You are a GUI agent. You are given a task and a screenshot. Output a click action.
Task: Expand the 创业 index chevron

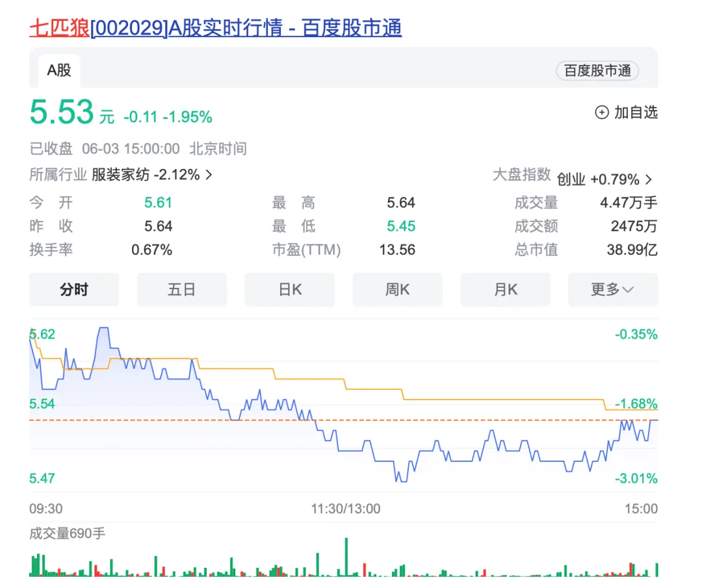[648, 179]
